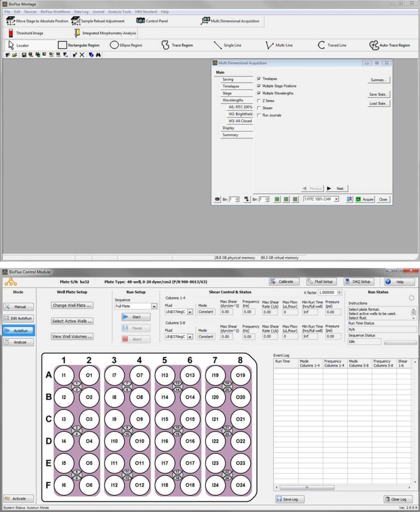Start the AutoRun sequence
This screenshot has width=420, height=512.
point(136,317)
